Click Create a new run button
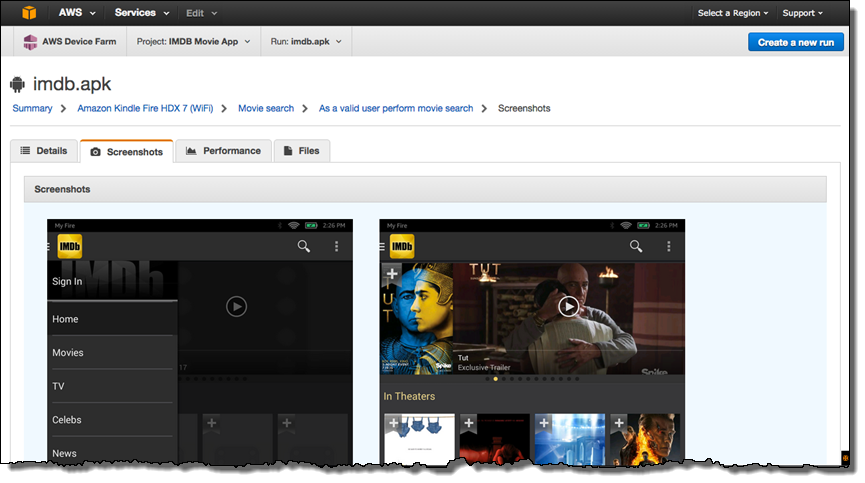This screenshot has height=483, width=865. [794, 42]
